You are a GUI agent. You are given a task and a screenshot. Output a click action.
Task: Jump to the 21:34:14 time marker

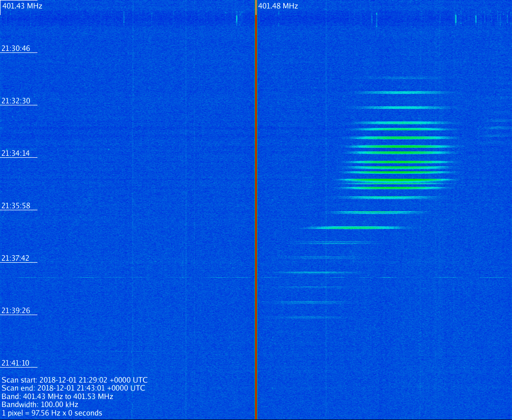click(16, 153)
